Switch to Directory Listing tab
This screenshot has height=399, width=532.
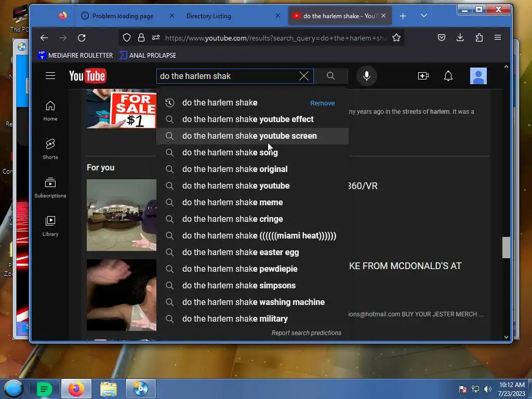pos(209,16)
